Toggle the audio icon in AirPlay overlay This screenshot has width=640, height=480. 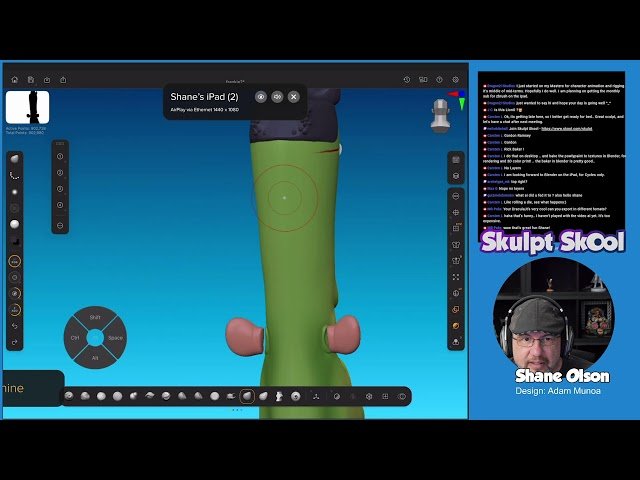(x=277, y=97)
